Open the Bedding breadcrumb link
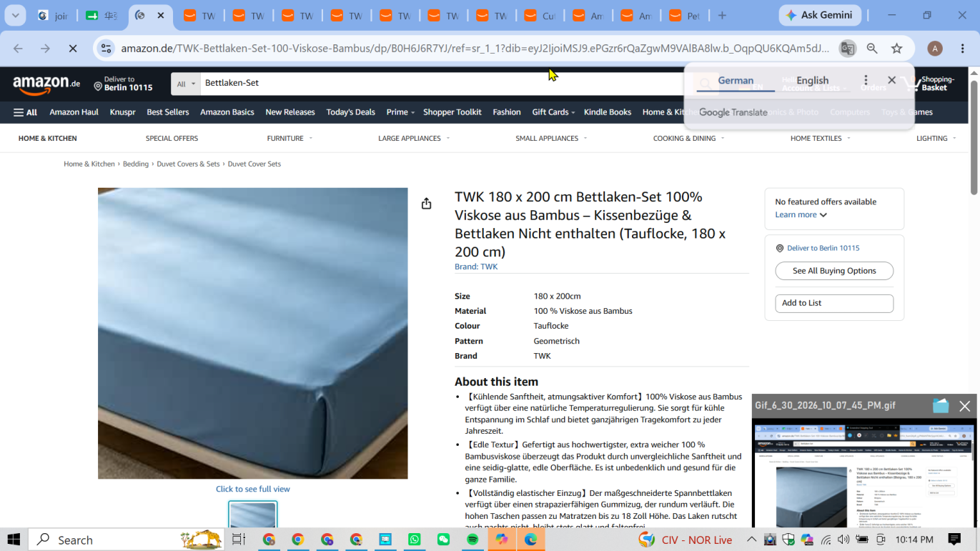 [x=136, y=164]
